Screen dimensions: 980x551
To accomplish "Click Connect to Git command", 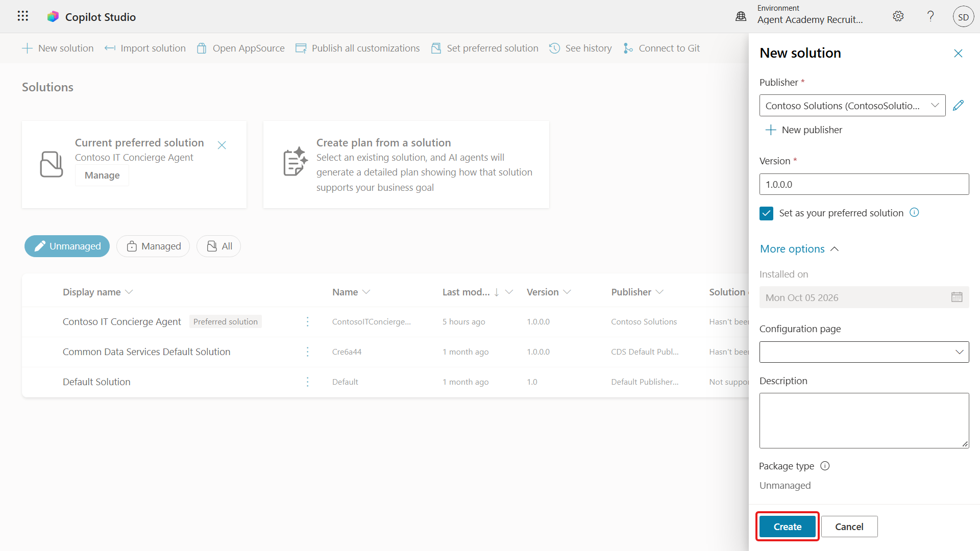I will coord(661,48).
